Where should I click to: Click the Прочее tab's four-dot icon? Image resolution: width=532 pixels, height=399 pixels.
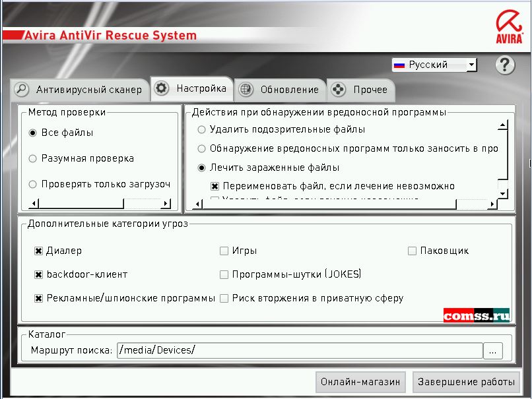(x=338, y=90)
